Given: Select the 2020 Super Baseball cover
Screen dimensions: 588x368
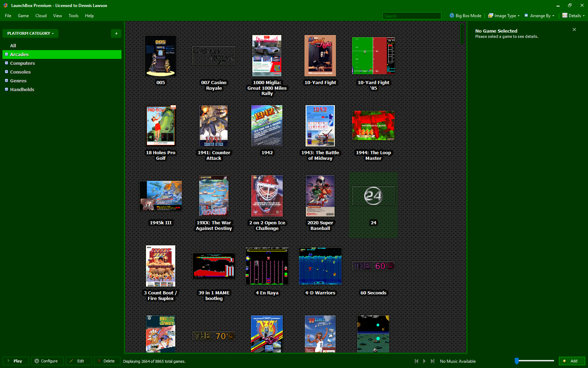Looking at the screenshot, I should pyautogui.click(x=320, y=196).
